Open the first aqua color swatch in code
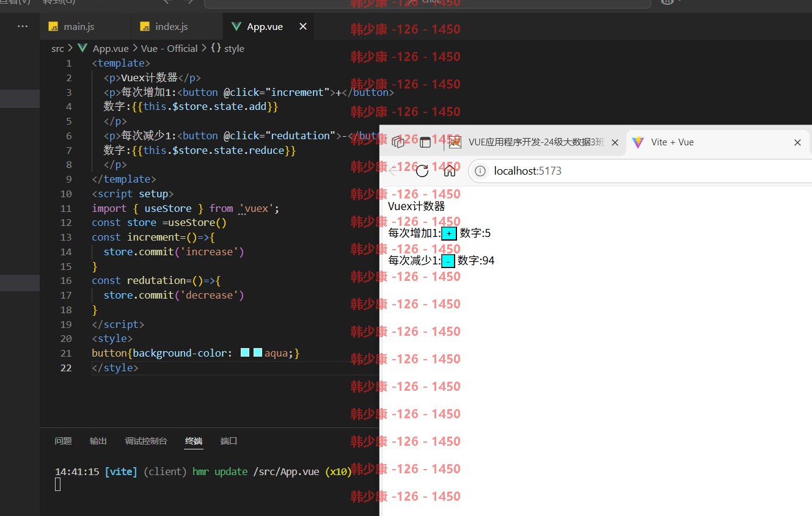Image resolution: width=812 pixels, height=516 pixels. click(x=245, y=352)
